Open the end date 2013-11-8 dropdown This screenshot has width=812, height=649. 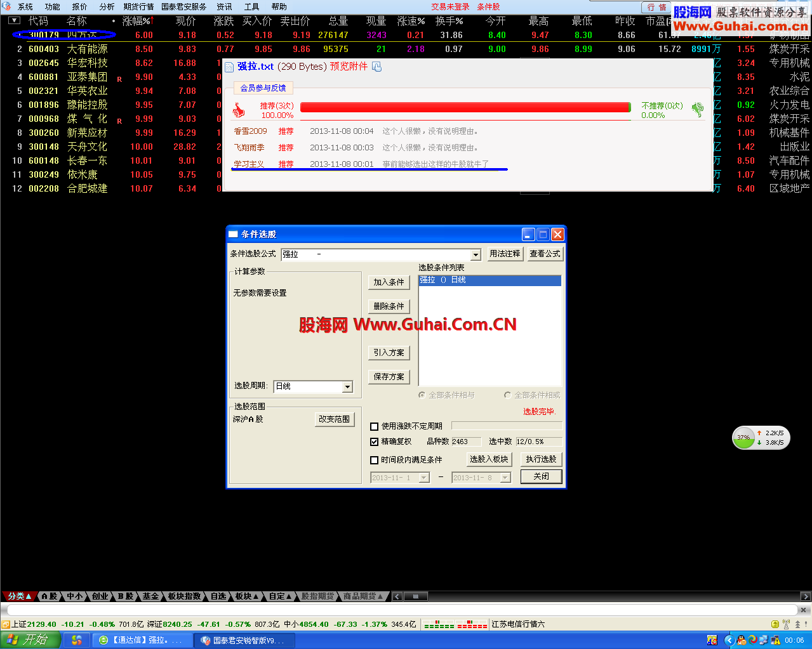[x=505, y=478]
